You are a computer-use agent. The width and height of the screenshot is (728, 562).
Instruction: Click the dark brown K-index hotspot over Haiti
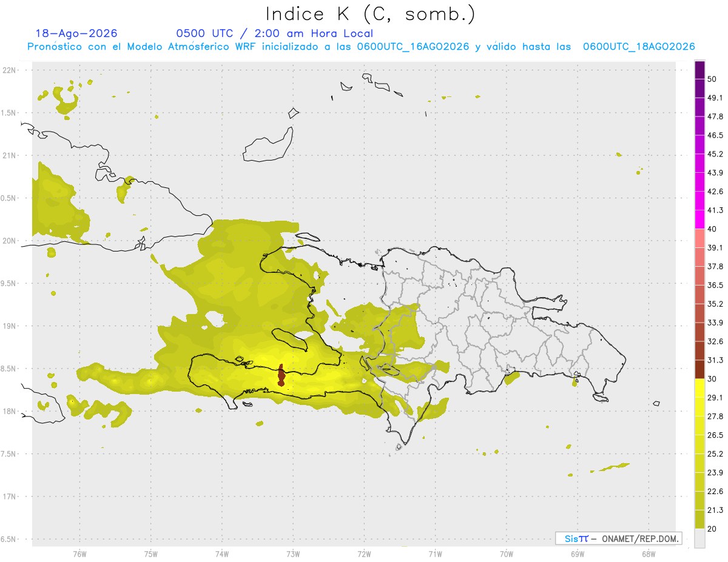(x=281, y=375)
